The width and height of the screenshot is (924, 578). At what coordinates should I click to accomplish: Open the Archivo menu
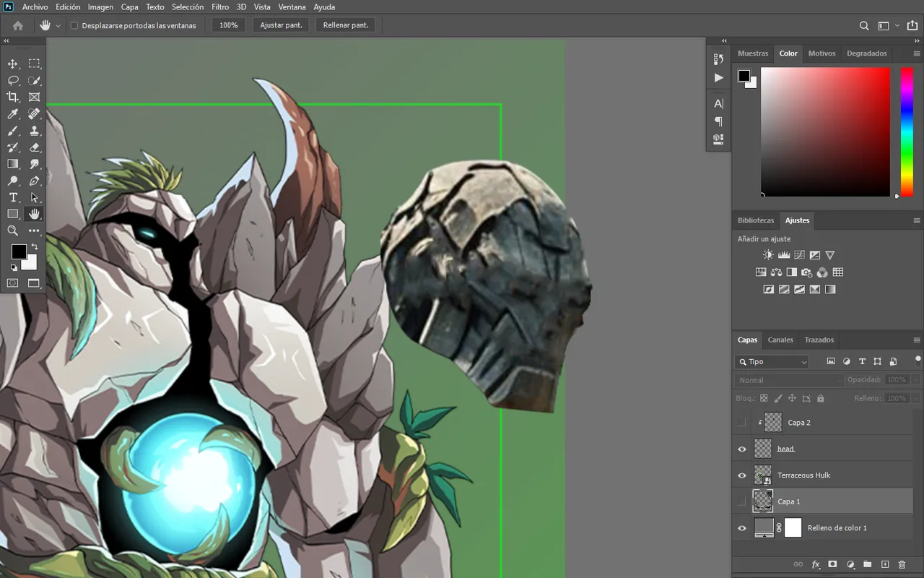(35, 7)
